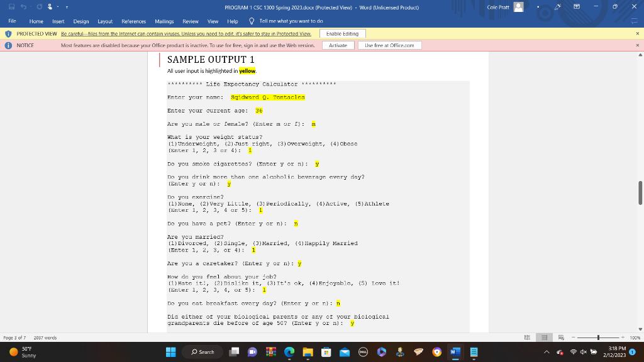
Task: Switch to Web Layout view icon
Action: pos(561,337)
